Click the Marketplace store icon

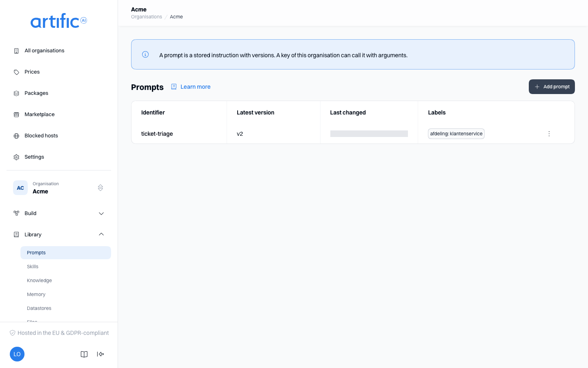tap(16, 114)
